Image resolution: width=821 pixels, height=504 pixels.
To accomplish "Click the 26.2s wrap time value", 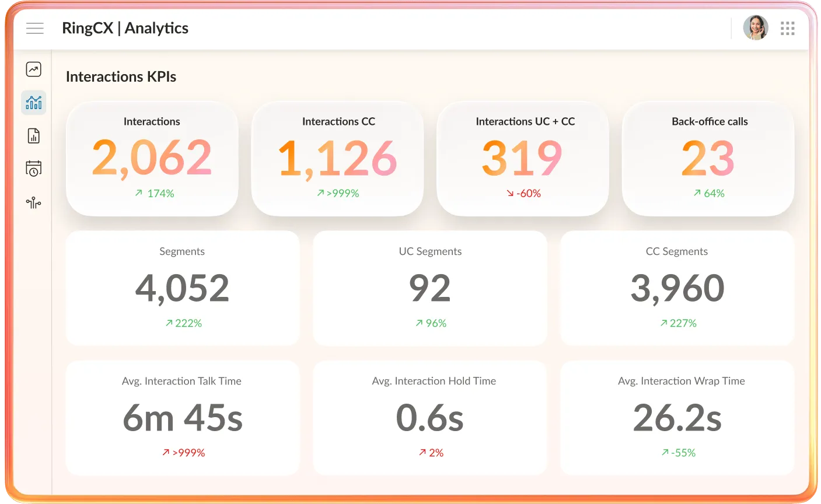I will coord(677,418).
